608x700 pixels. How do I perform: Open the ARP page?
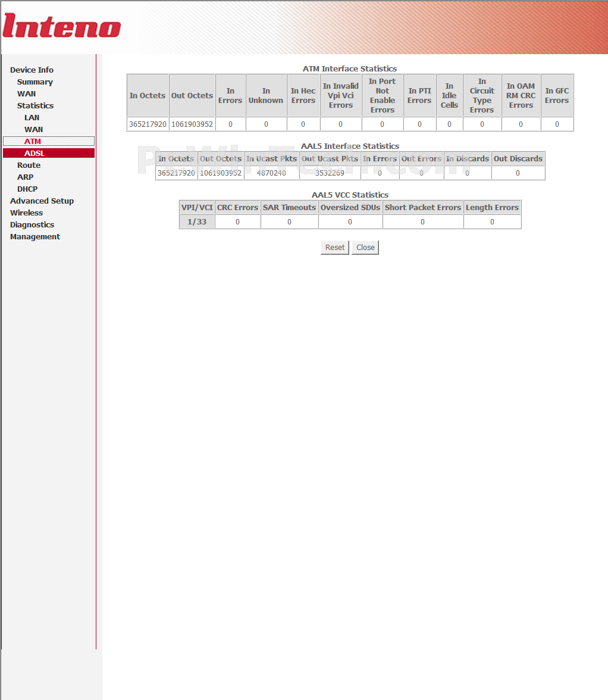tap(25, 177)
